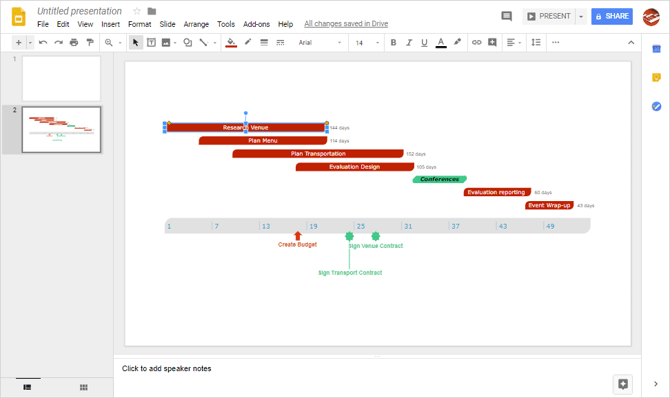Select the line tool
The width and height of the screenshot is (670, 398).
coord(203,42)
